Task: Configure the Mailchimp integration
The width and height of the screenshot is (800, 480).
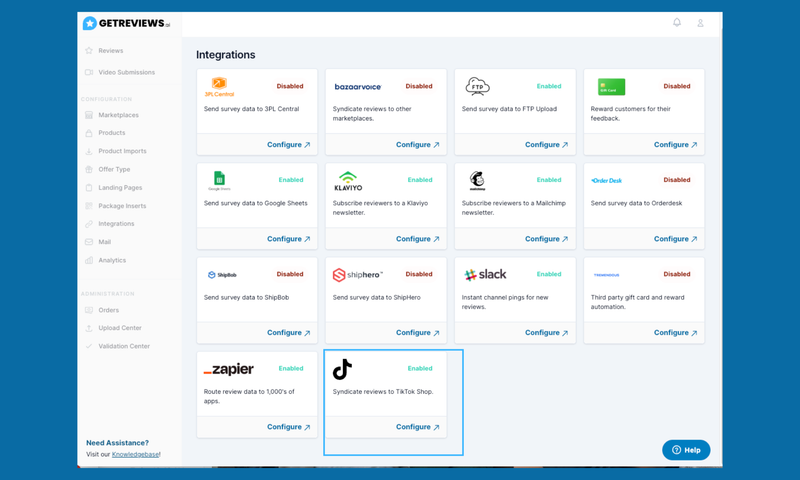Action: 546,239
